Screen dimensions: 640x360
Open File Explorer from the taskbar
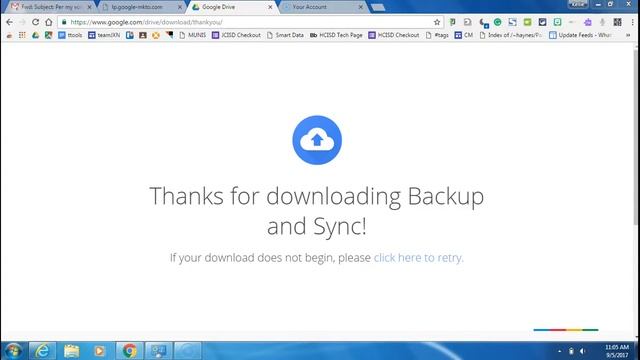coord(71,351)
